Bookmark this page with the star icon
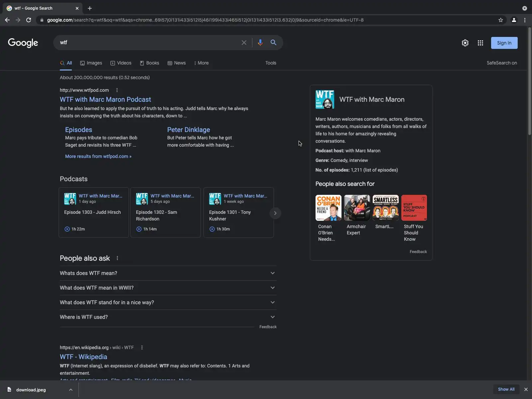Screen dimensions: 532x399 pyautogui.click(x=501, y=20)
